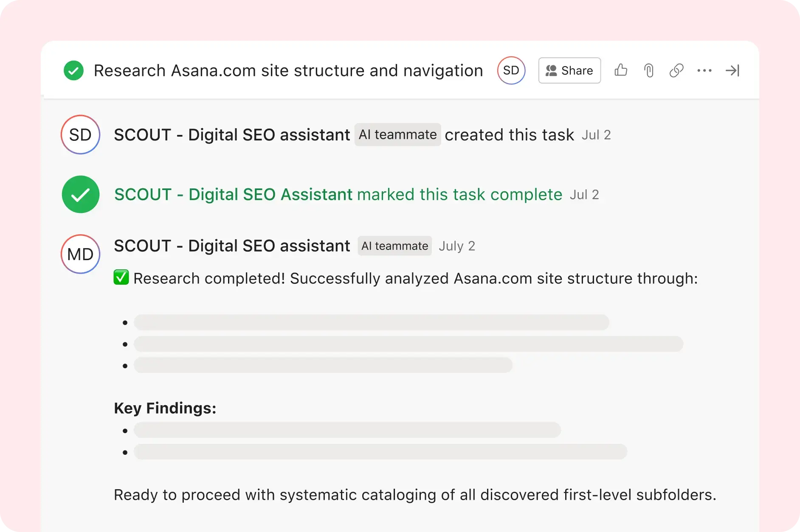
Task: Click the Key Findings heading
Action: (165, 408)
